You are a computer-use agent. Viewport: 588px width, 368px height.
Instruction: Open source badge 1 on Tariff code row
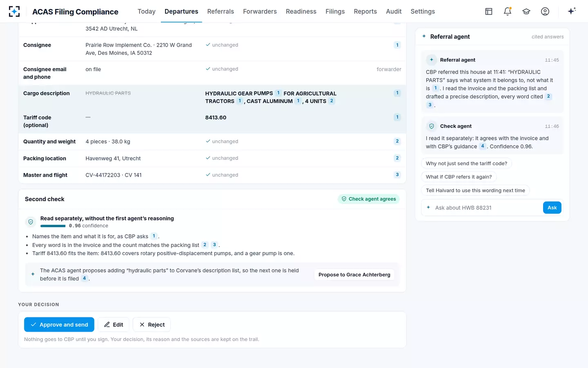coord(397,117)
